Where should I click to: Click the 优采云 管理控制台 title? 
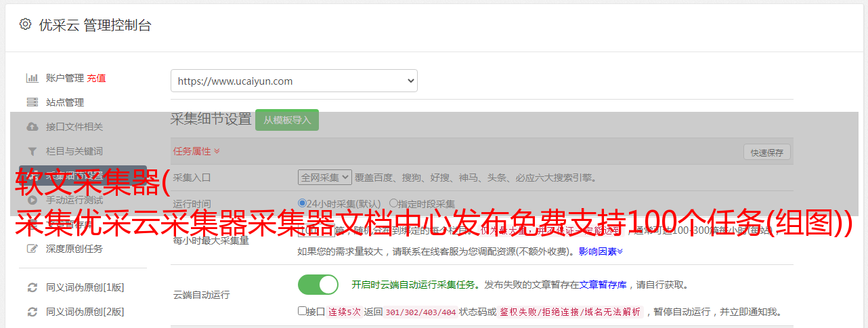point(95,25)
